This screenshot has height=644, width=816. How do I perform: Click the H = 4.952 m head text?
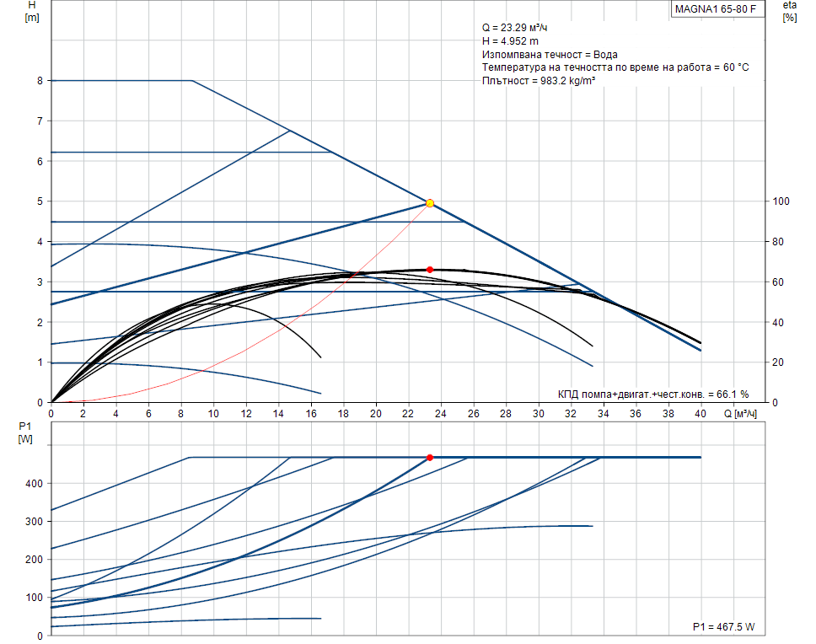(511, 41)
